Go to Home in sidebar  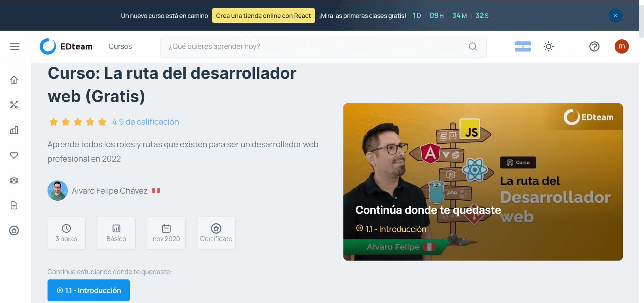pyautogui.click(x=14, y=80)
